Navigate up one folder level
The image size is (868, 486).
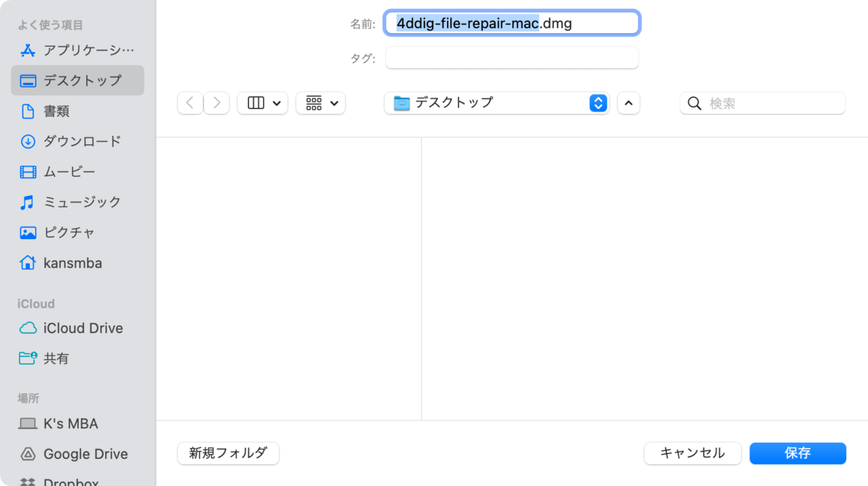click(628, 102)
